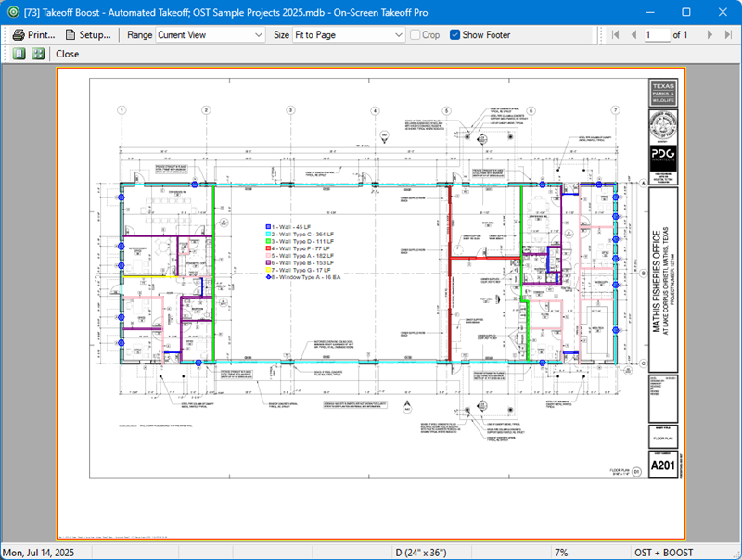Open the page Setup dialog
The width and height of the screenshot is (742, 560).
[88, 34]
